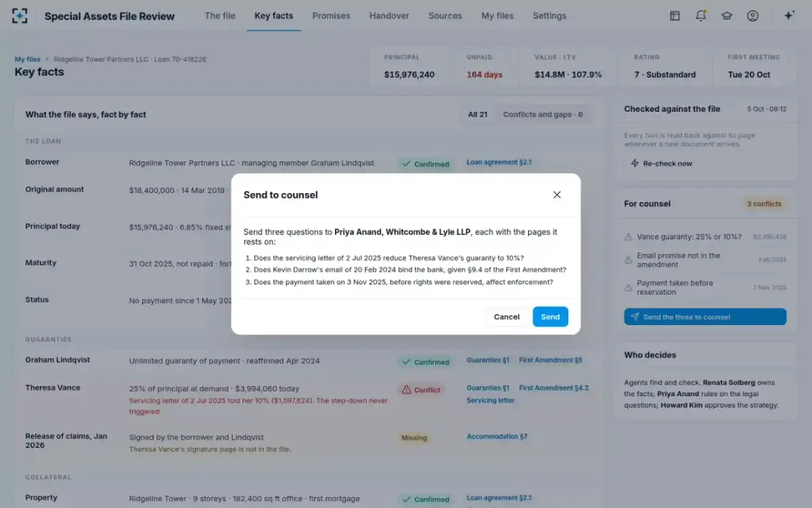
Task: Click the graduation cap icon
Action: (x=727, y=16)
